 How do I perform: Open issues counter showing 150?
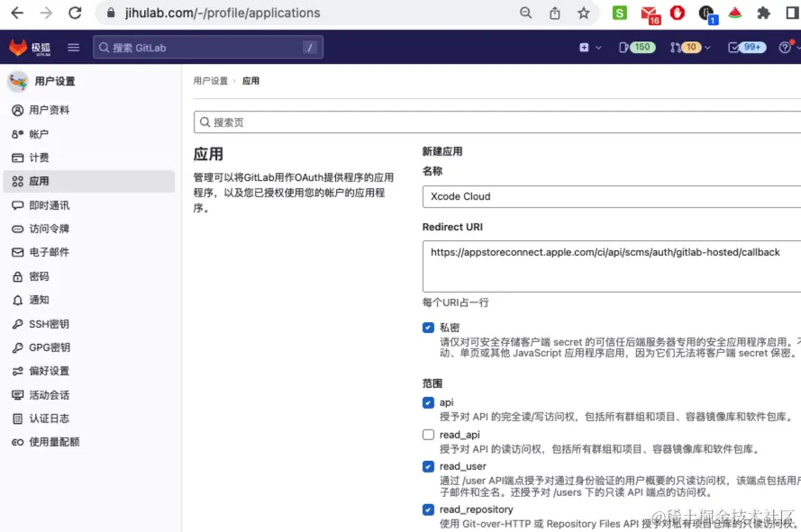coord(636,48)
